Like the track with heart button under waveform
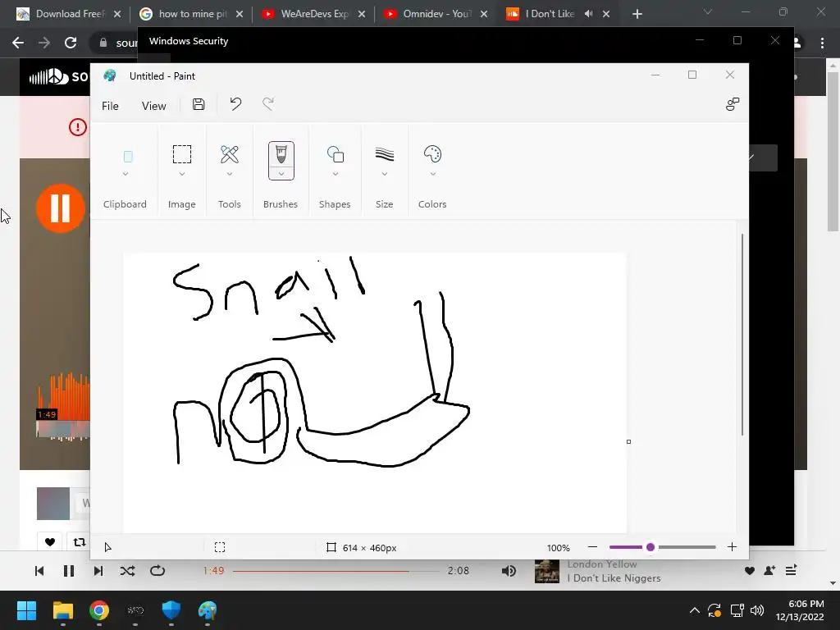The image size is (840, 630). [x=50, y=541]
